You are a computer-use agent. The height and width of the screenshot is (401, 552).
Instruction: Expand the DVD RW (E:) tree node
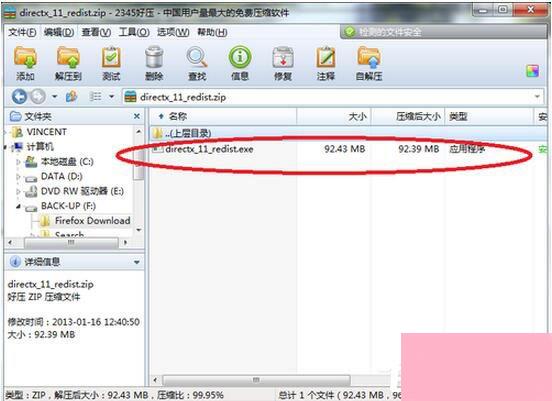(x=18, y=192)
